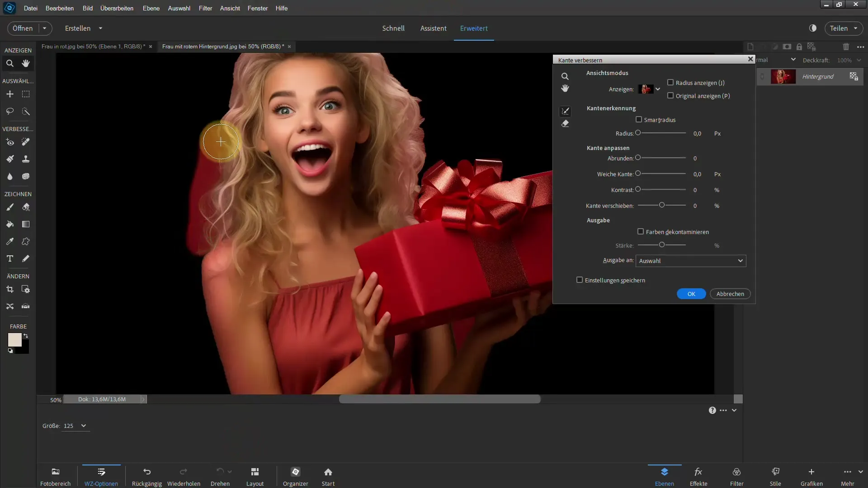Select the Pencil tool
The image size is (868, 488).
26,258
